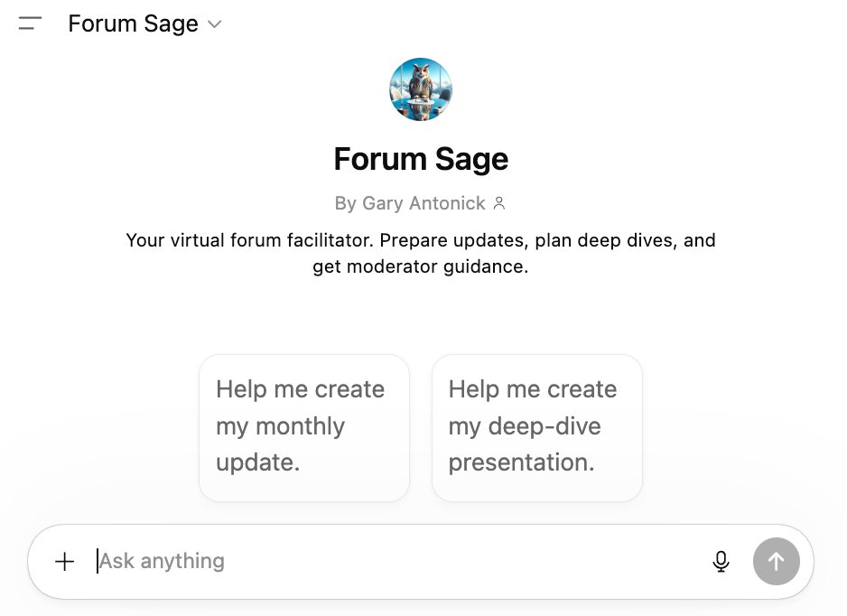
Task: Click the Forum Sage heading text
Action: [x=420, y=159]
